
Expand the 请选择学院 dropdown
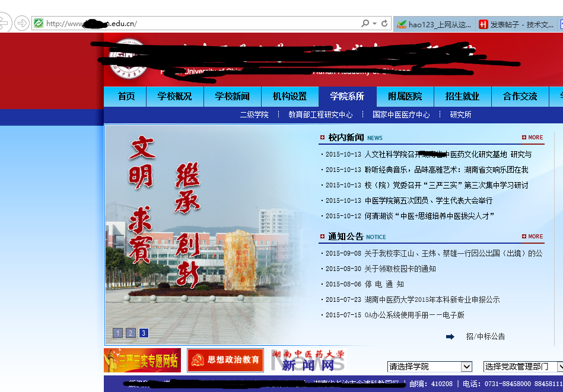click(x=430, y=366)
